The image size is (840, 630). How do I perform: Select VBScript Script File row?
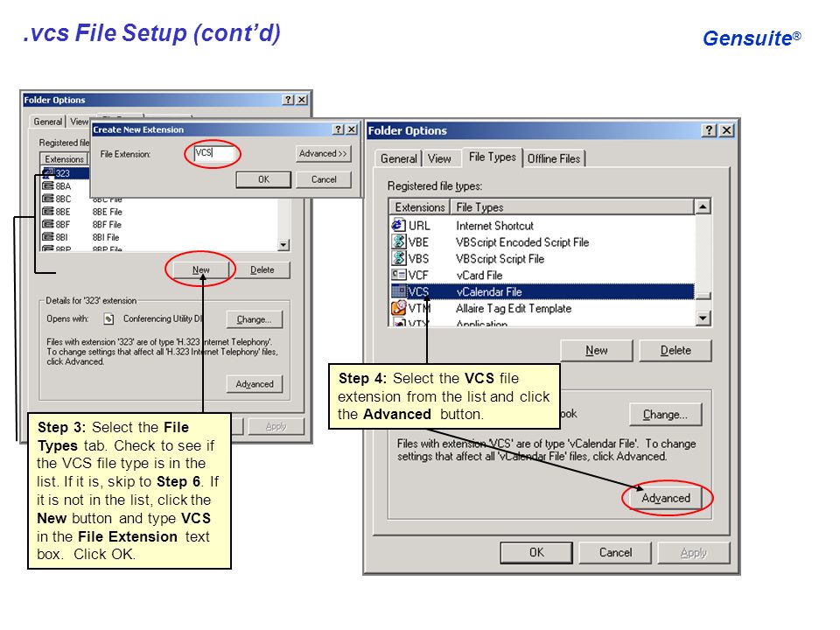(542, 259)
